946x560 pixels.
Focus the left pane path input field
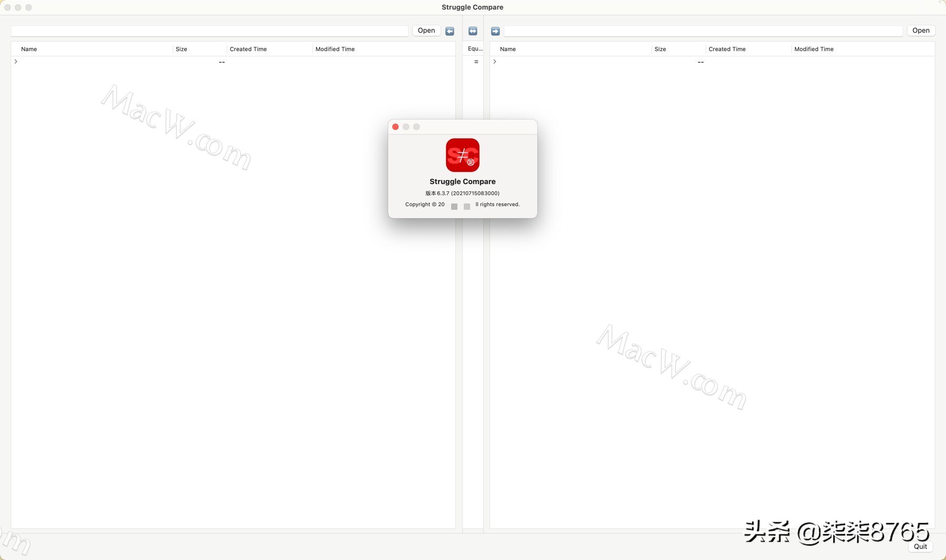tap(210, 31)
